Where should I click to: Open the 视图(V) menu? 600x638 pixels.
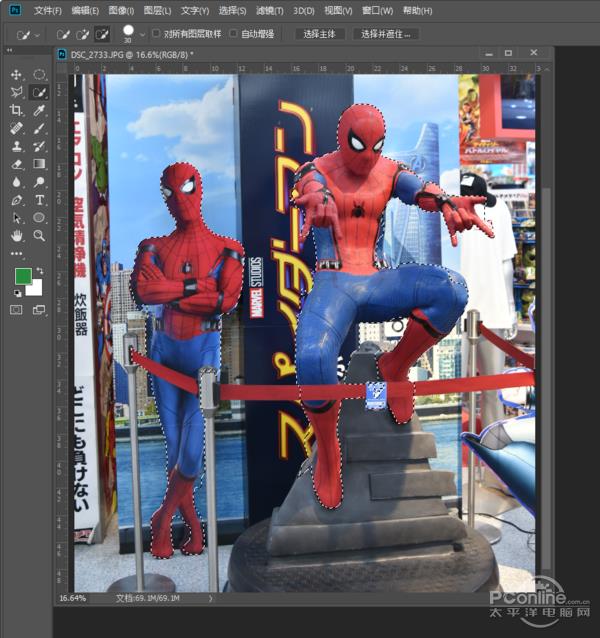[338, 11]
